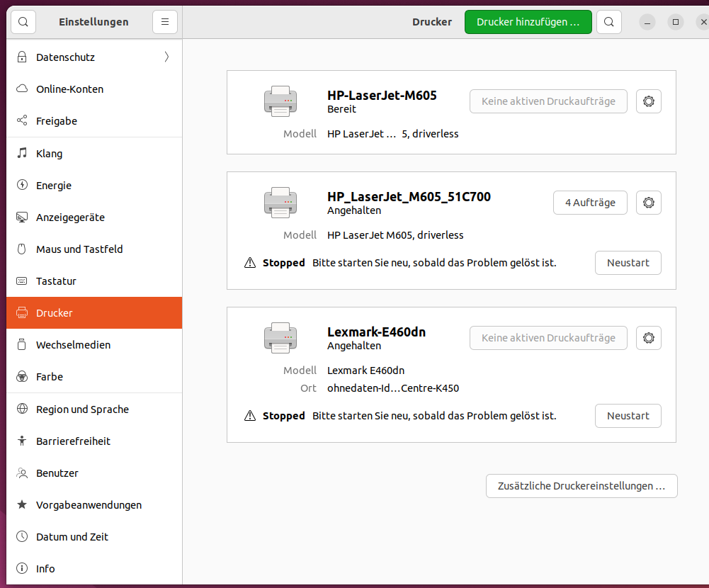Click the HP_LaserJet_M605_51C700 printer name
The image size is (709, 588).
pos(409,197)
